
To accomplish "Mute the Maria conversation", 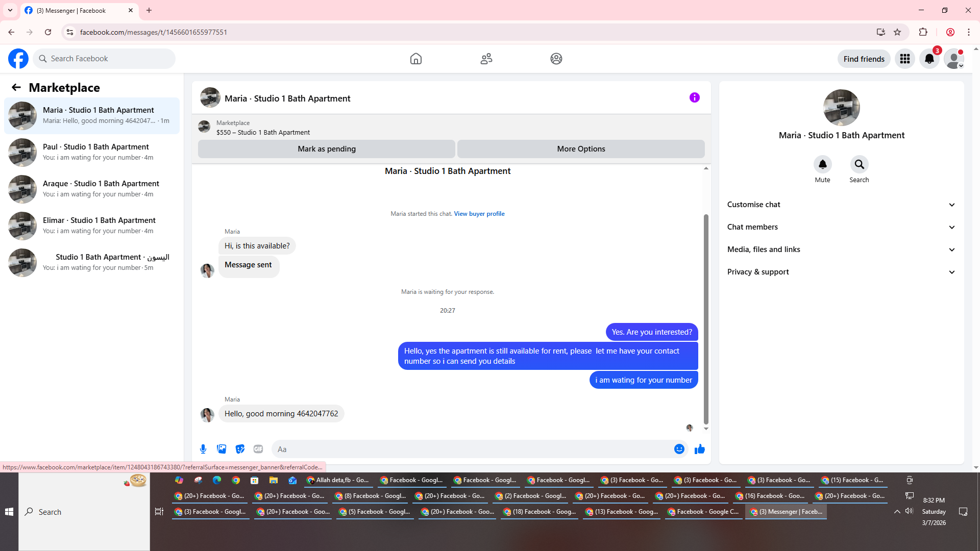I will coord(823,164).
